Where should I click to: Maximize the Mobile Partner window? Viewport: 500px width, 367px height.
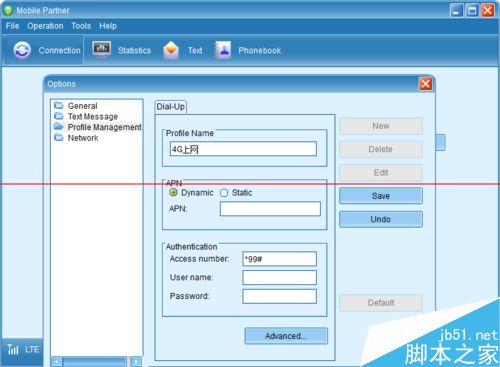[472, 10]
